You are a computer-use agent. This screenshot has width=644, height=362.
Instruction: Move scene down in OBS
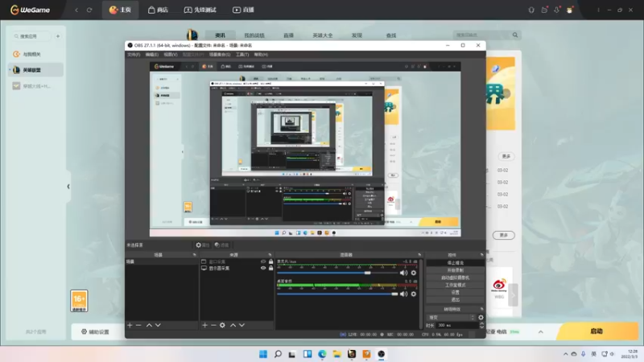(158, 325)
